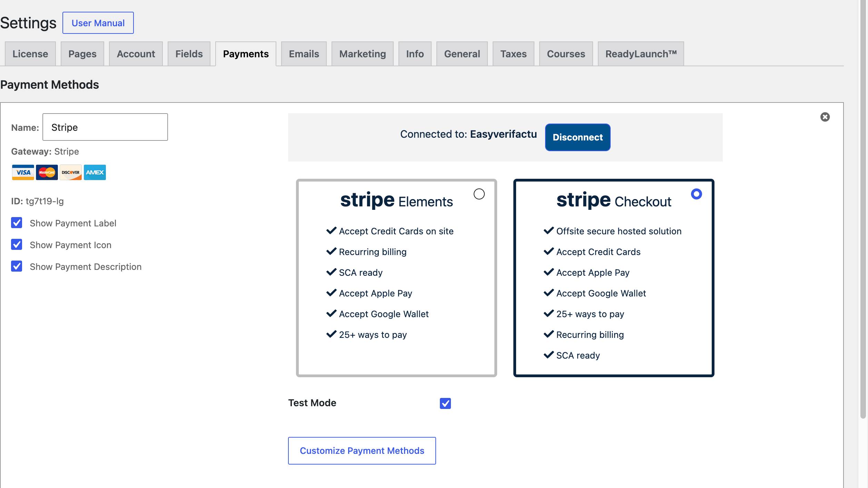
Task: Go to the Fields tab
Action: click(189, 54)
